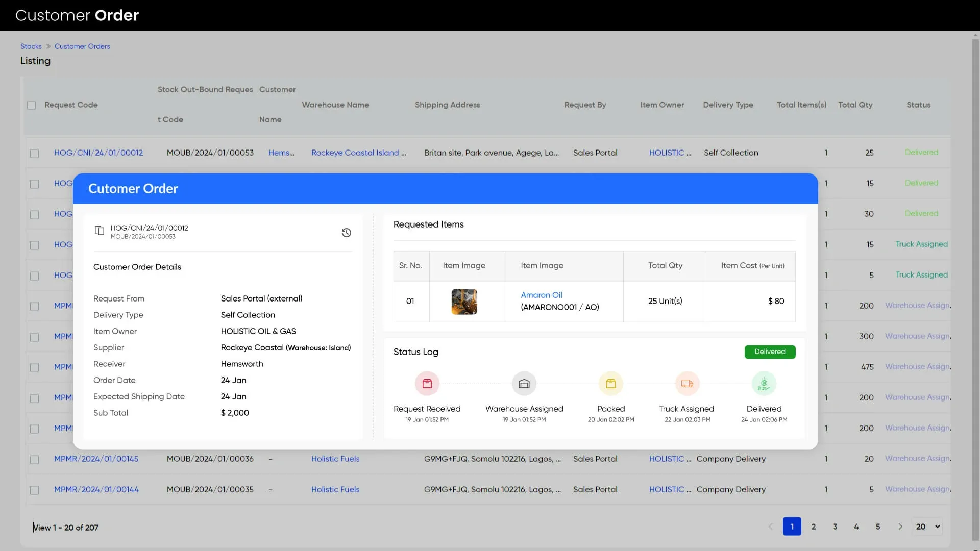Click the green Delivered status badge
The width and height of the screenshot is (980, 551).
tap(770, 352)
